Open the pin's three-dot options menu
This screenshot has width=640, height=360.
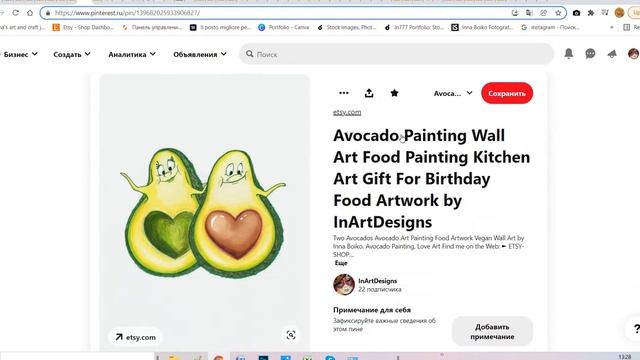click(344, 93)
